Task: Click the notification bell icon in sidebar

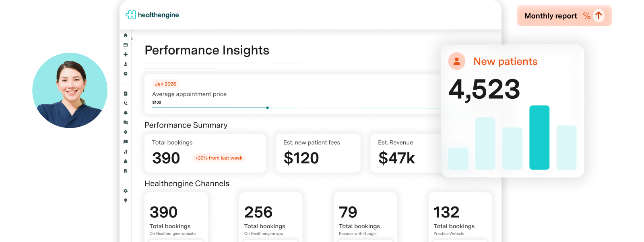Action: pos(126,113)
